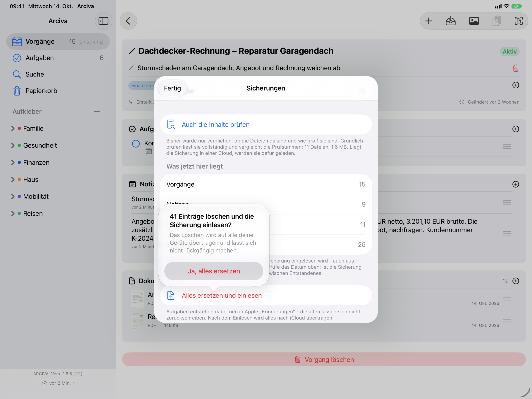Open Aufgaben in sidebar
The height and width of the screenshot is (399, 532).
tap(58, 58)
